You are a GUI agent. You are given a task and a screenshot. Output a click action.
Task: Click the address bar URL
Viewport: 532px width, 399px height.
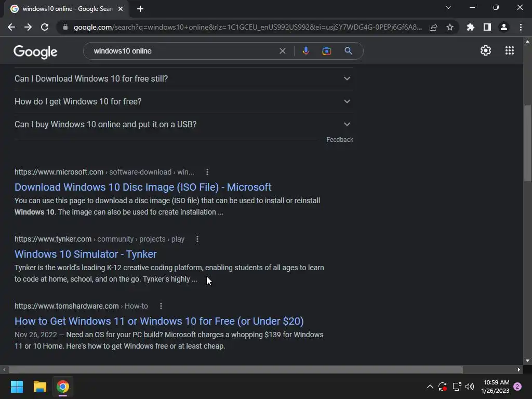248,27
